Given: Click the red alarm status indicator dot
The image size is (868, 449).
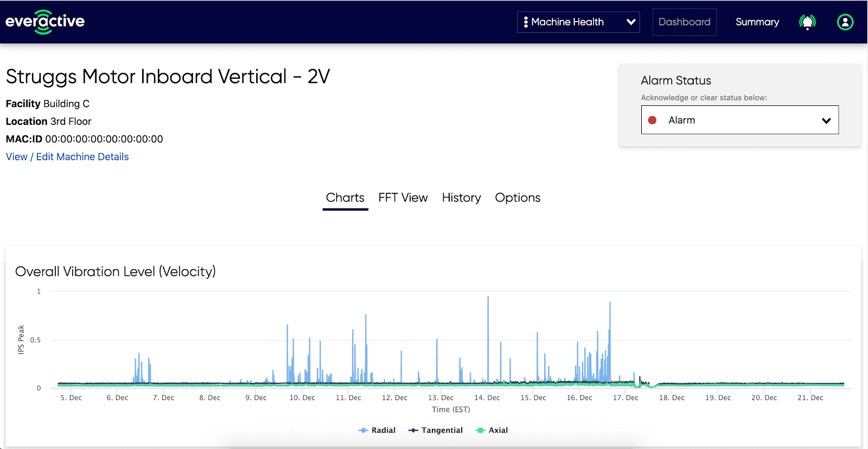Looking at the screenshot, I should pyautogui.click(x=653, y=120).
